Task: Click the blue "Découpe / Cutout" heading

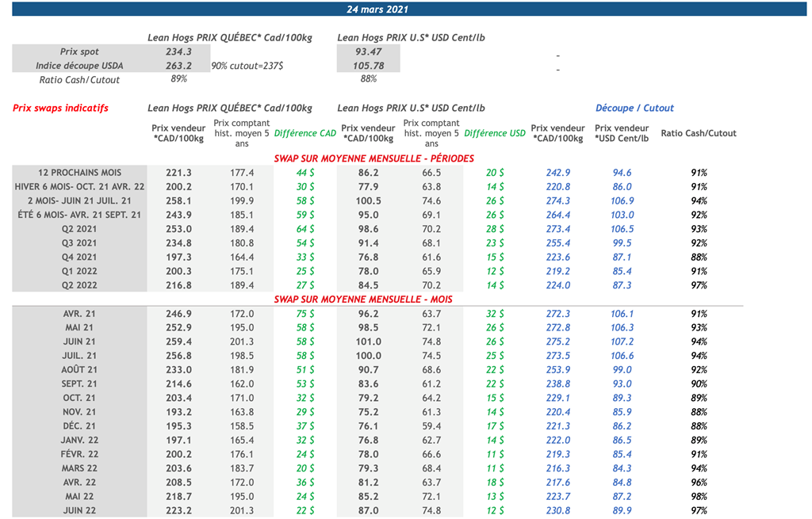Action: point(634,108)
